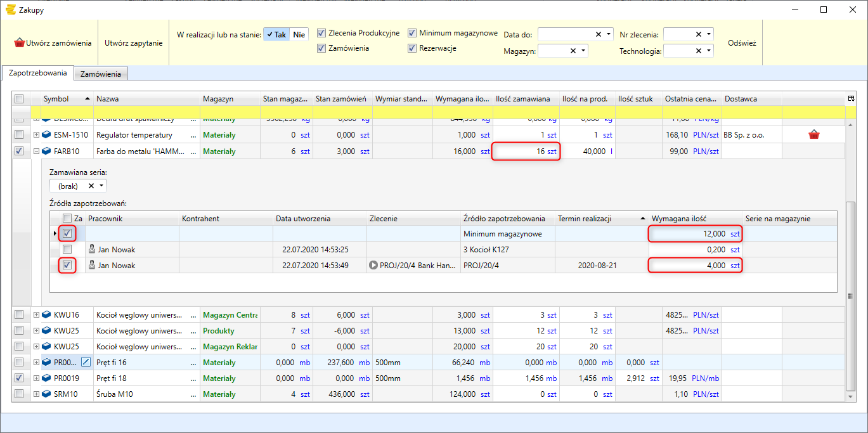Select the Zapotrzebowania tab
868x433 pixels.
pos(38,73)
